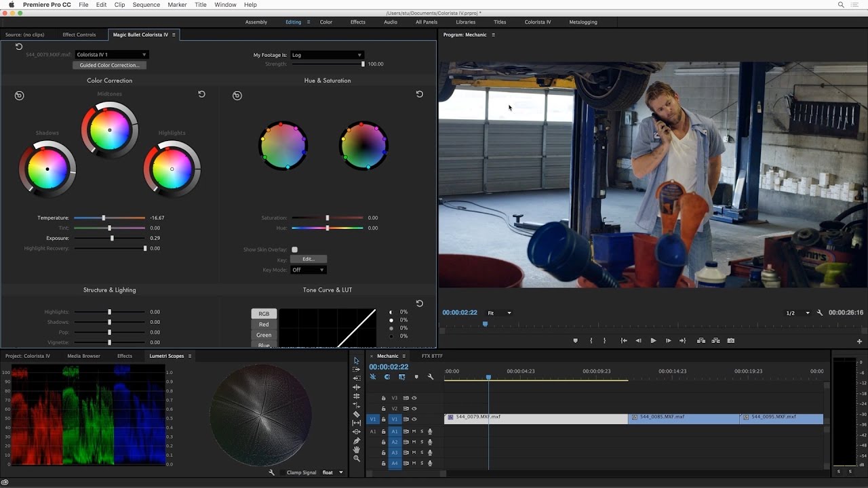This screenshot has width=868, height=488.
Task: Click the Guided Color Correction button
Action: pos(109,65)
